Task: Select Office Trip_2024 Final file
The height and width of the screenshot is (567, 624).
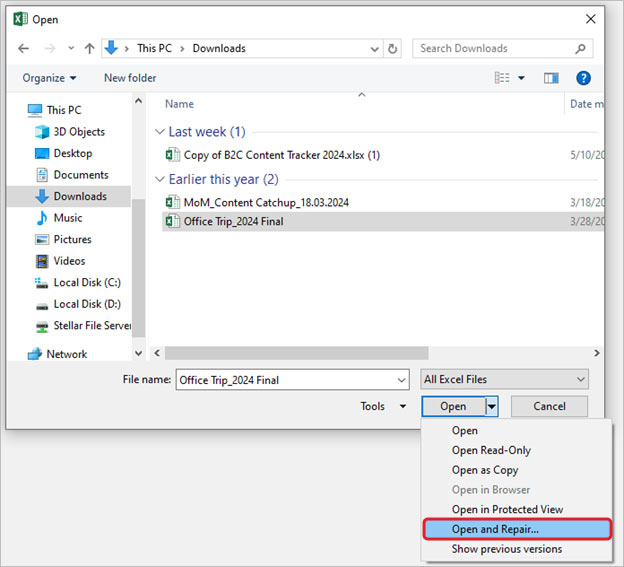Action: click(383, 221)
